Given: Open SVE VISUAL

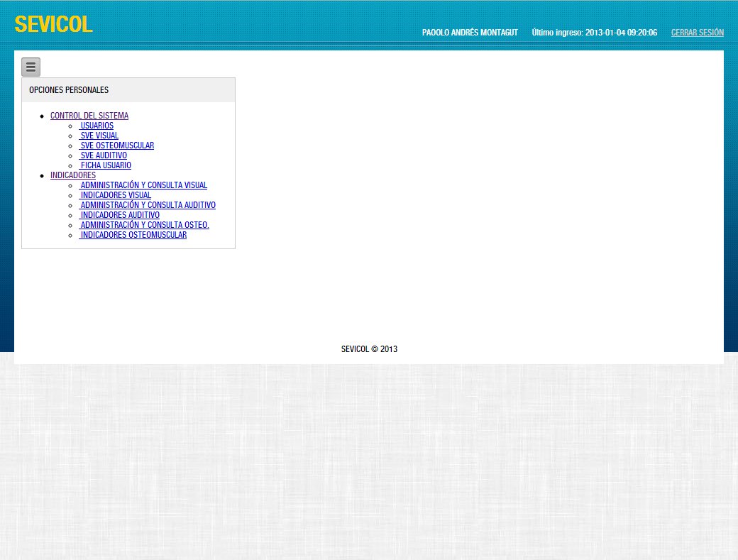Looking at the screenshot, I should (99, 136).
